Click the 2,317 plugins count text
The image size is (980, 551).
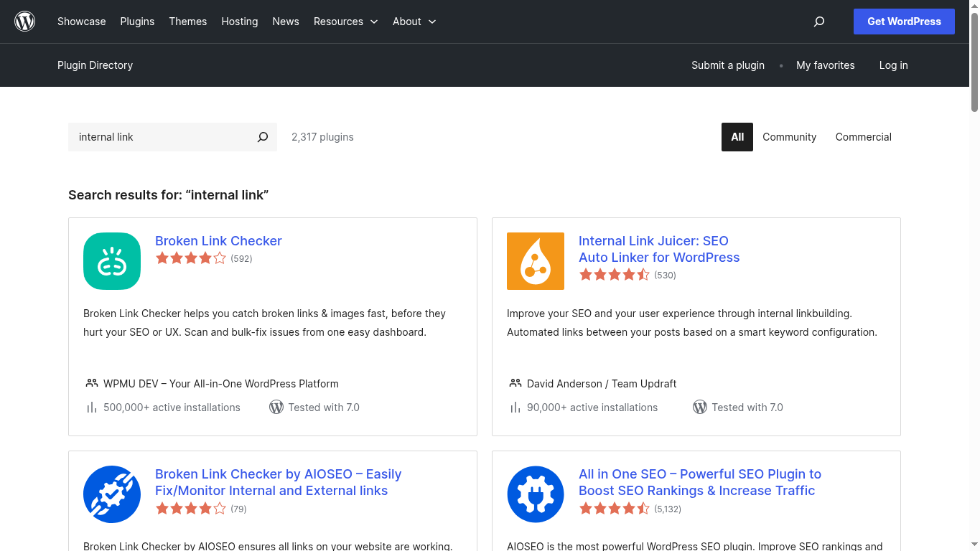click(x=322, y=137)
